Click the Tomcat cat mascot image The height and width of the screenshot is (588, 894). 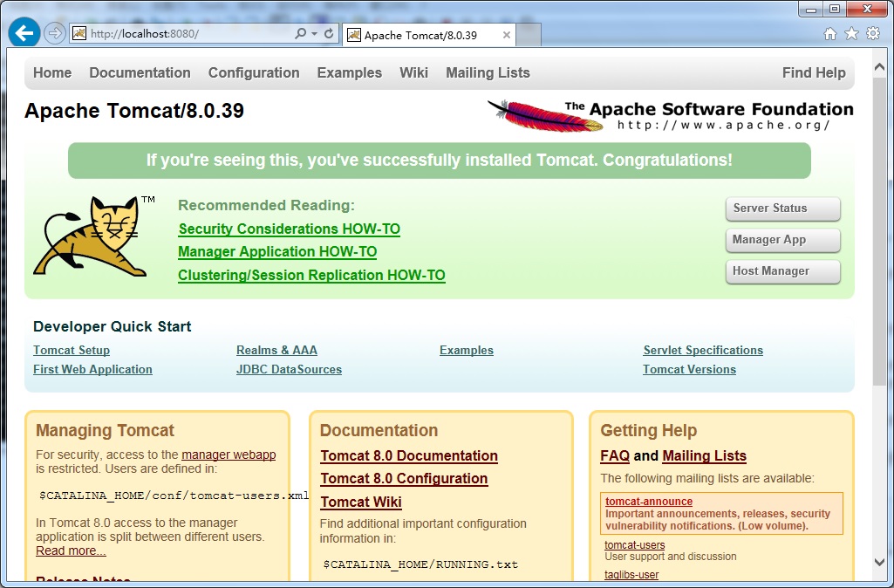[x=92, y=236]
